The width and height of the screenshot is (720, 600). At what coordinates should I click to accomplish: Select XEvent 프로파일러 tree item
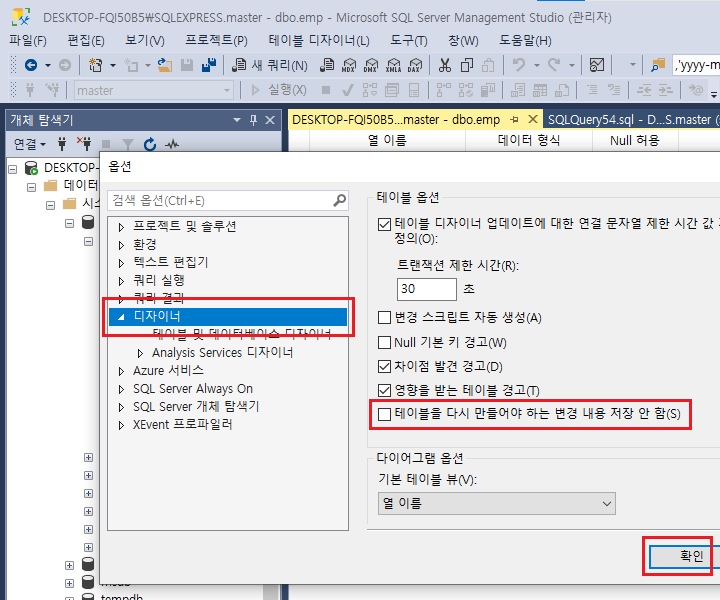182,425
